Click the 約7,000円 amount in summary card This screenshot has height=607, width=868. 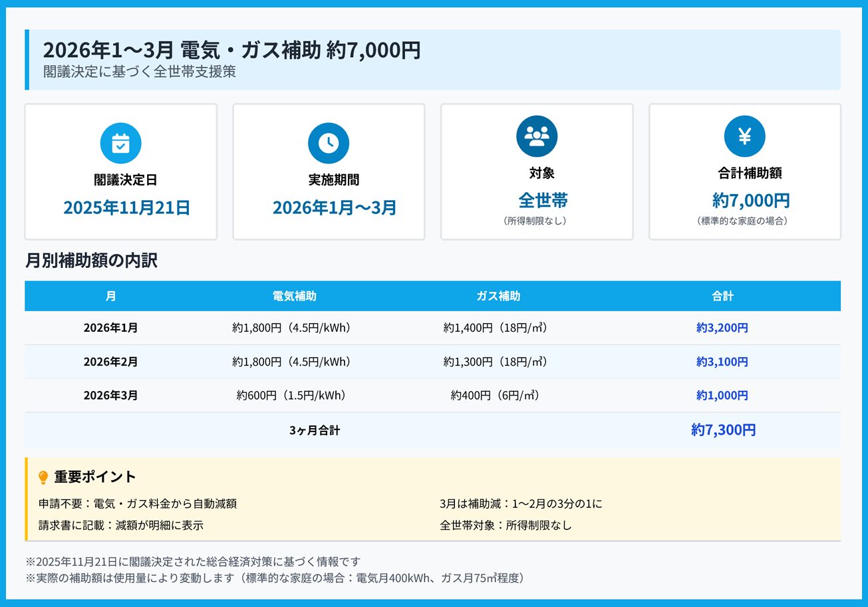pos(751,200)
